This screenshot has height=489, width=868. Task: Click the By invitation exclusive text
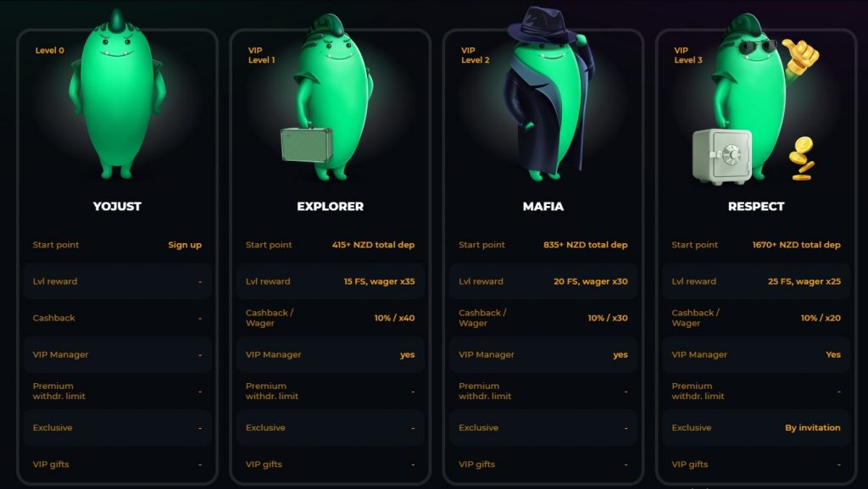coord(813,428)
